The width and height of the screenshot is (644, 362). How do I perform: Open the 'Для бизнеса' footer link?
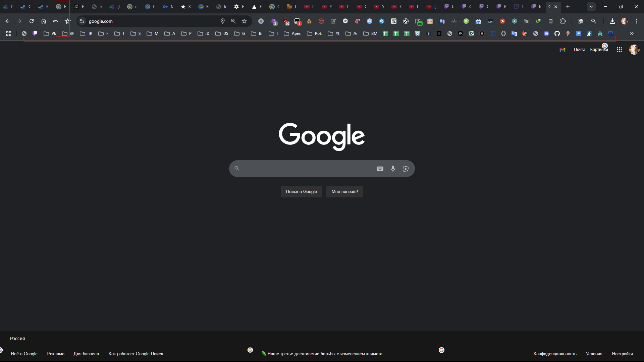(x=86, y=354)
